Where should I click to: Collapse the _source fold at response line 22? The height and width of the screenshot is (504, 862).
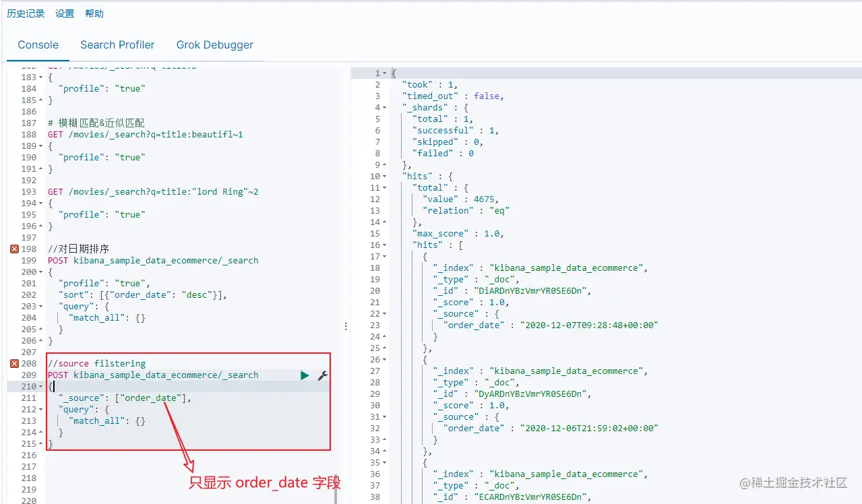point(384,313)
